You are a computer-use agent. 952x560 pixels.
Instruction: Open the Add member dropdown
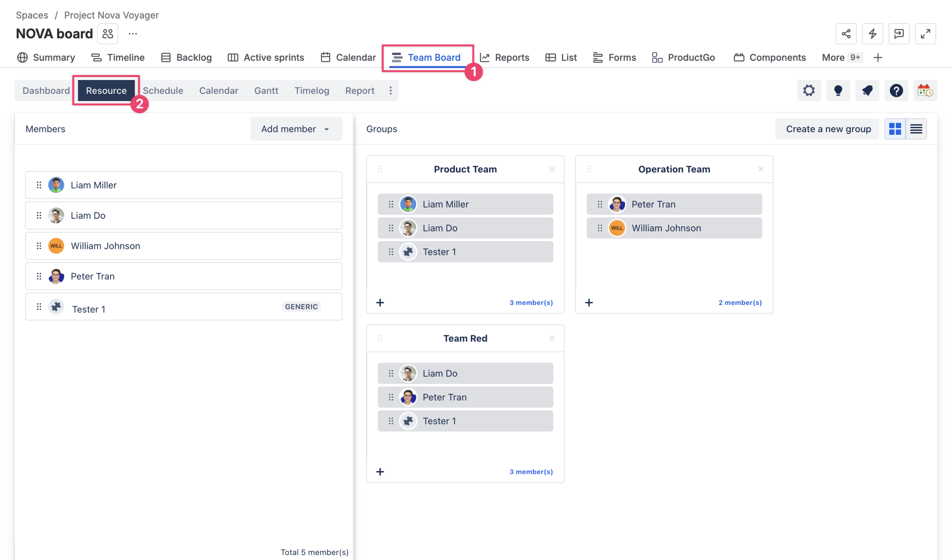tap(296, 129)
